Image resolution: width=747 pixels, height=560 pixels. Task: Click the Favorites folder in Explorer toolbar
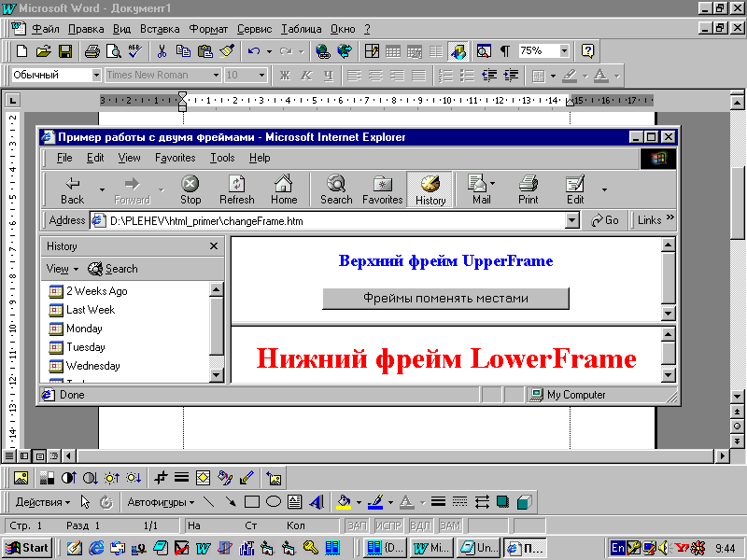coord(383,189)
